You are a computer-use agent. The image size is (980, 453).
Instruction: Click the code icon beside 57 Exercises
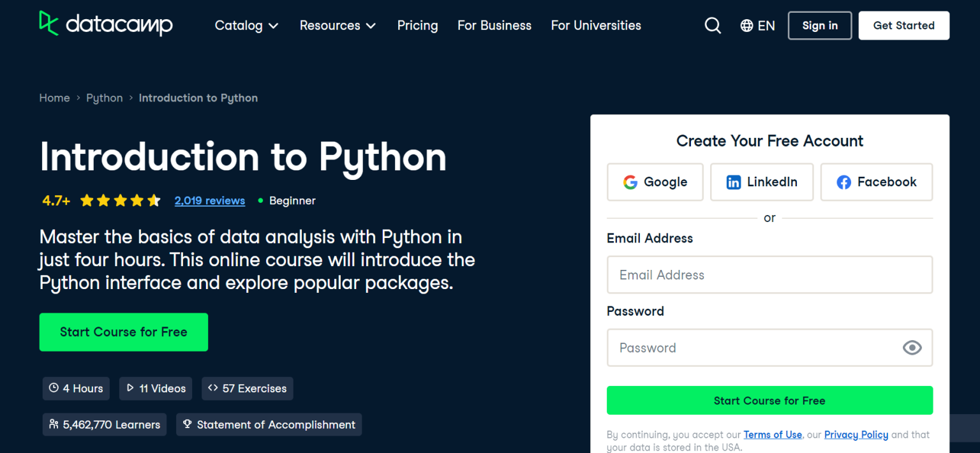(214, 388)
